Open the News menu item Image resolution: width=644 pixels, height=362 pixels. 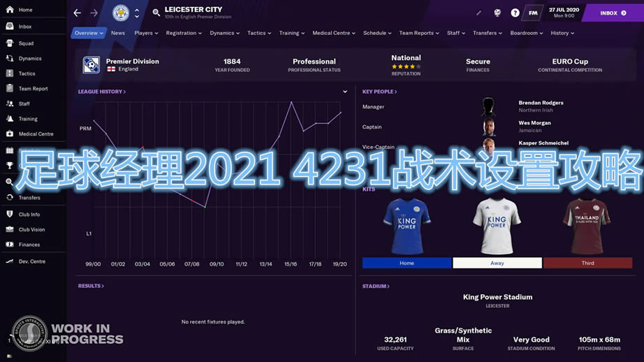pyautogui.click(x=118, y=33)
